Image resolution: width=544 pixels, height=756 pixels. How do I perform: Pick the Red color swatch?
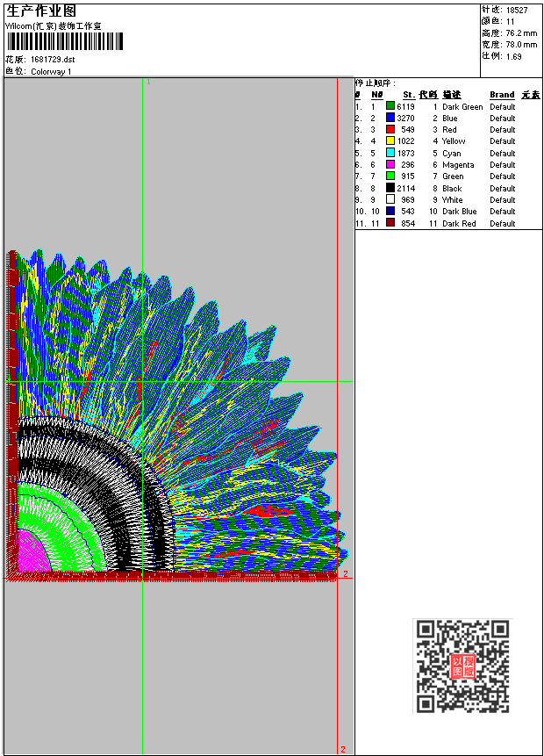pos(390,129)
